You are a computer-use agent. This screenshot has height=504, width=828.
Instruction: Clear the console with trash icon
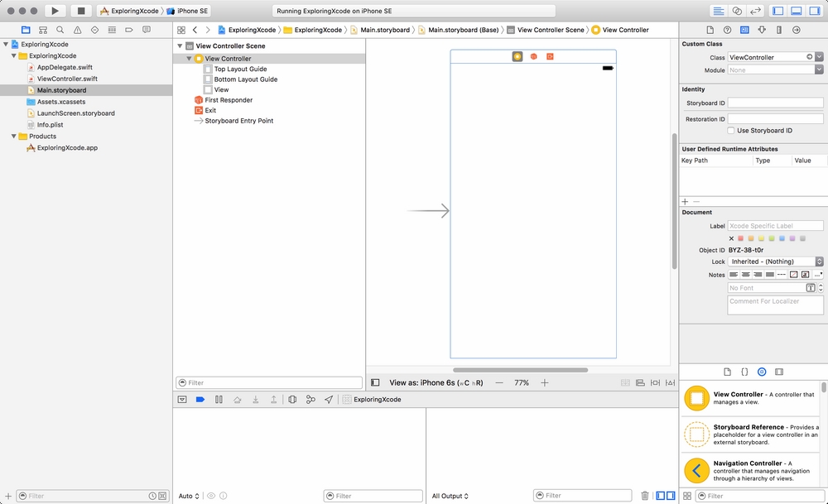point(645,496)
